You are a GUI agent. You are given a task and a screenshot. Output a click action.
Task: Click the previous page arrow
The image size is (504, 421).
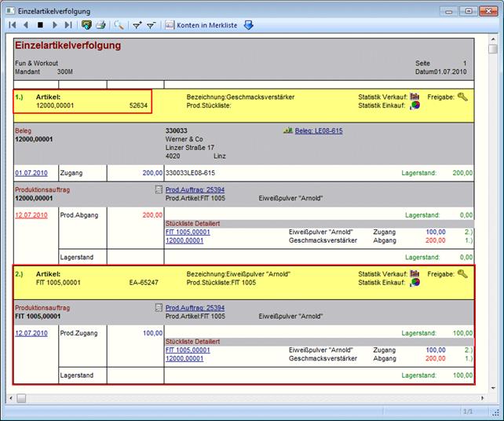click(26, 25)
